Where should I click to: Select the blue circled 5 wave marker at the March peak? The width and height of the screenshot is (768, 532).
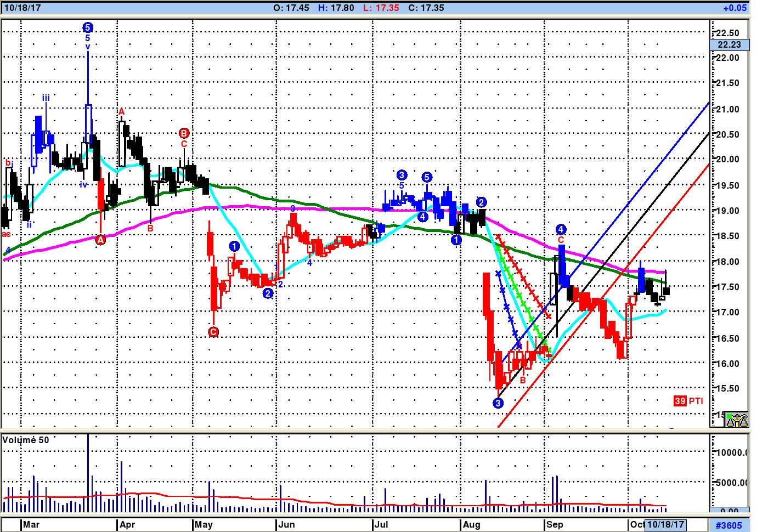click(x=88, y=27)
